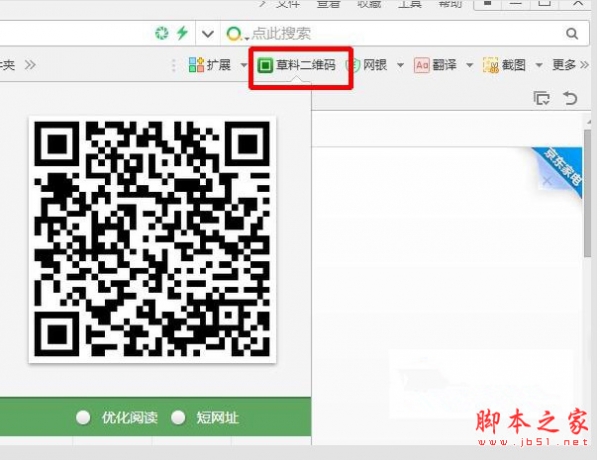Expand the 翻译 dropdown arrow
This screenshot has height=460, width=600.
[469, 65]
